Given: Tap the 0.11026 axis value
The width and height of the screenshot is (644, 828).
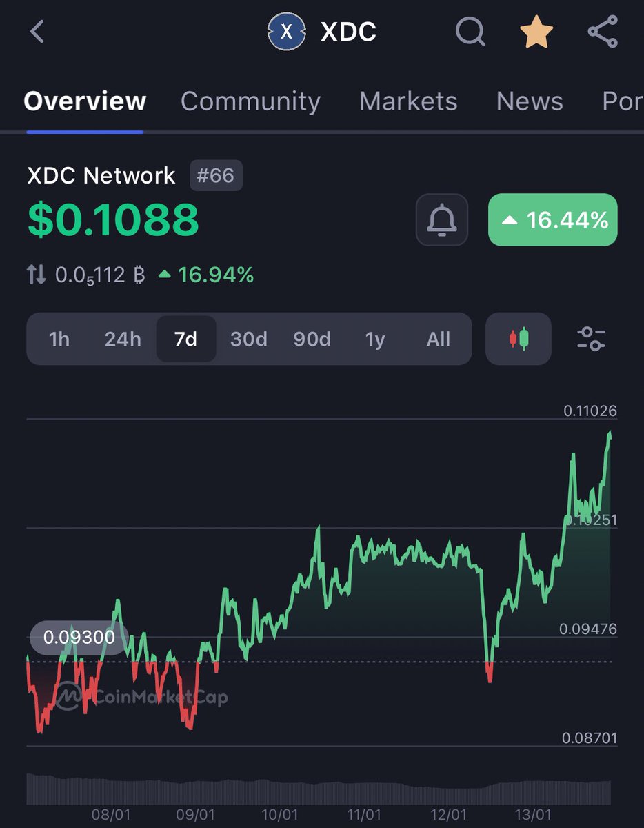Looking at the screenshot, I should tap(590, 411).
